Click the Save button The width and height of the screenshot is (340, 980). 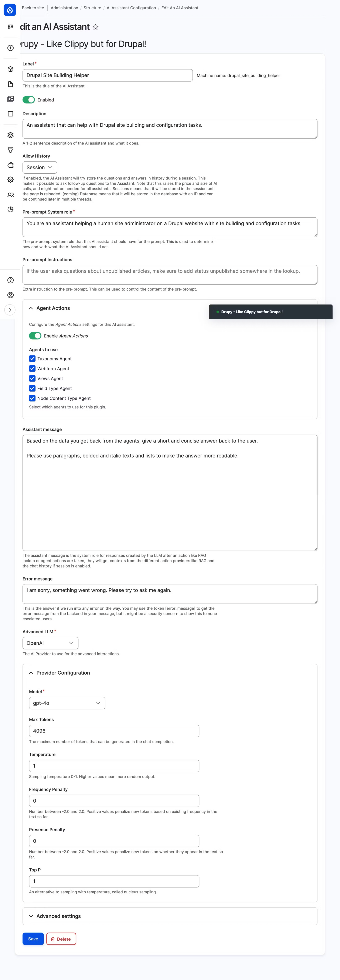(x=33, y=939)
